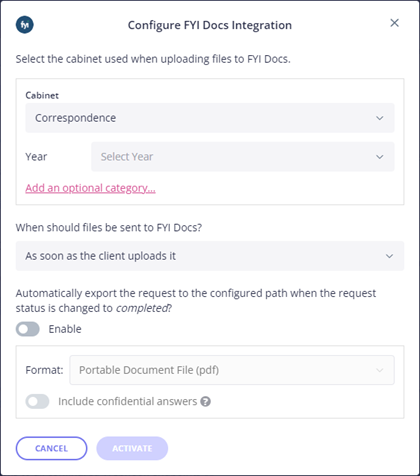Click chevron in file timing dropdown
This screenshot has height=476, width=420.
click(x=389, y=256)
